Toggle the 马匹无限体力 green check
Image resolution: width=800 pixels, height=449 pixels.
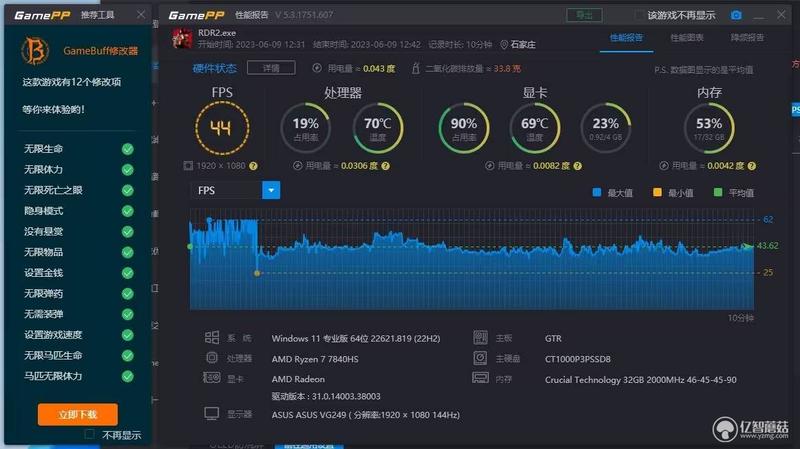tap(128, 376)
